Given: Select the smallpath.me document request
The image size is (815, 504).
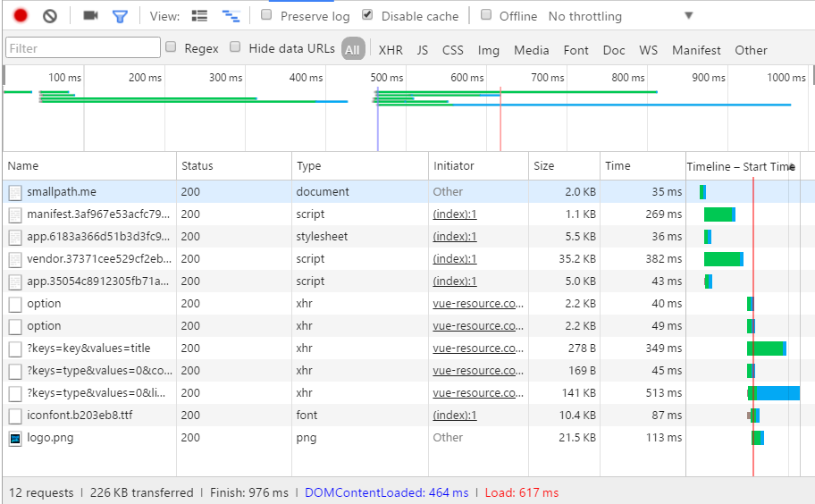Looking at the screenshot, I should coord(62,192).
